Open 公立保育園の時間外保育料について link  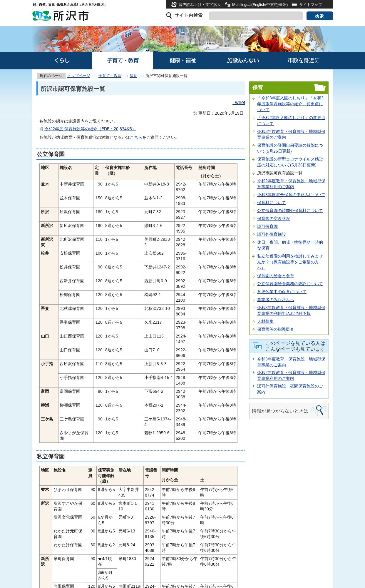(290, 211)
